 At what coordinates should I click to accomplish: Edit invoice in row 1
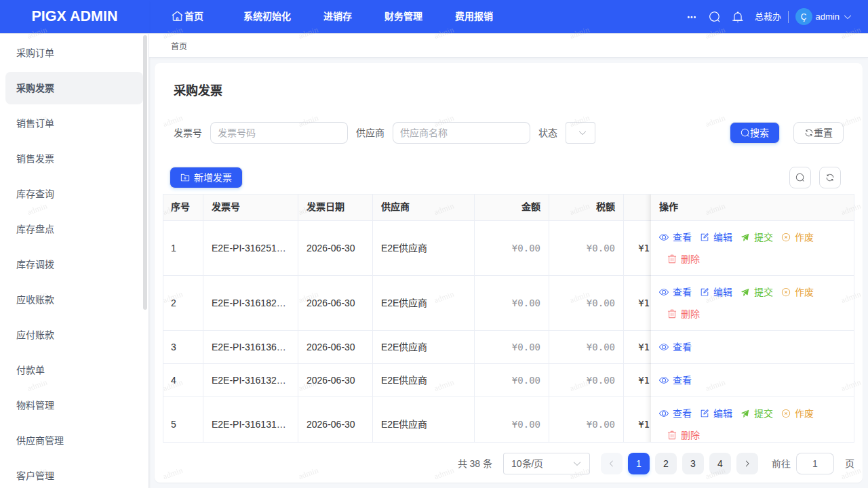(x=716, y=237)
